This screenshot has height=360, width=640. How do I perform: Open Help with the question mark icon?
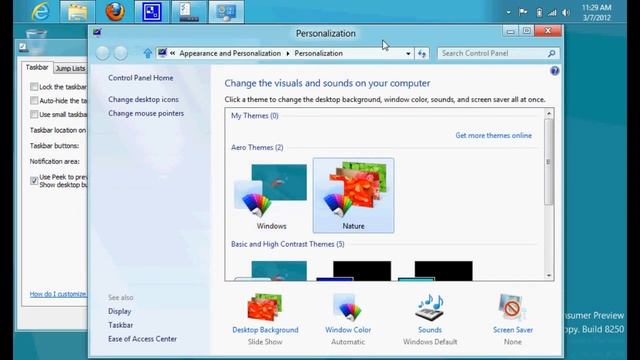click(x=554, y=71)
